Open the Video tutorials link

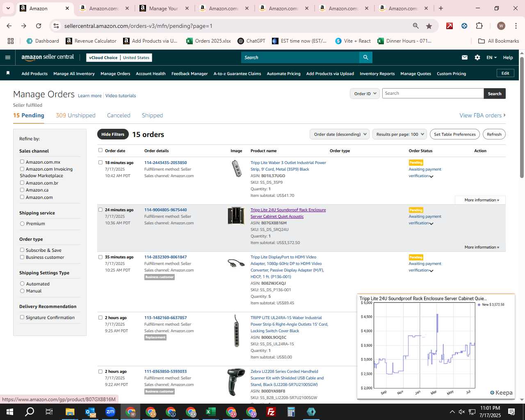121,96
